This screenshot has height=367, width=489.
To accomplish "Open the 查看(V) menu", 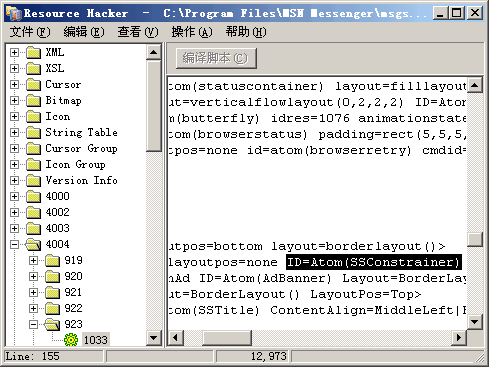I will [138, 32].
